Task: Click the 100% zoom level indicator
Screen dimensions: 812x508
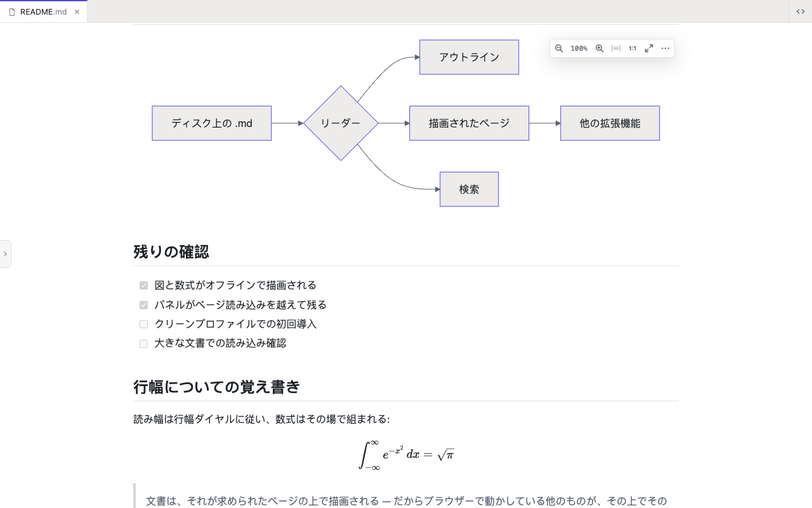Action: point(579,48)
